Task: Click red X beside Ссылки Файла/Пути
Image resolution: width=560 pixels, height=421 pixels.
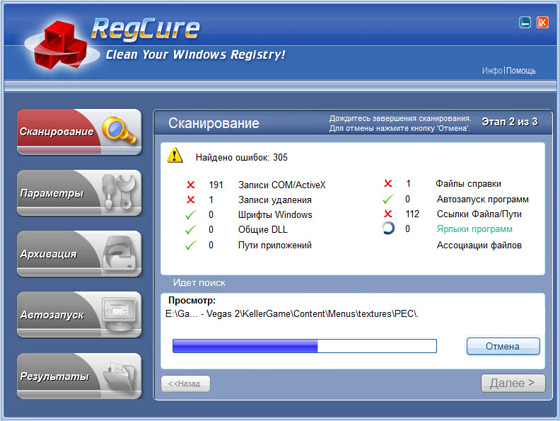Action: pyautogui.click(x=388, y=214)
